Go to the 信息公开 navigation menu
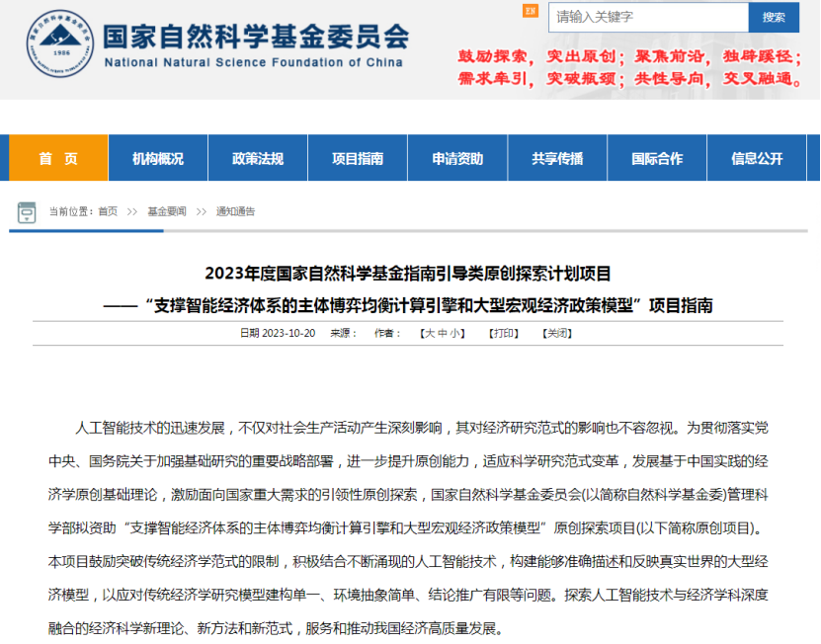The width and height of the screenshot is (821, 644). coord(757,158)
